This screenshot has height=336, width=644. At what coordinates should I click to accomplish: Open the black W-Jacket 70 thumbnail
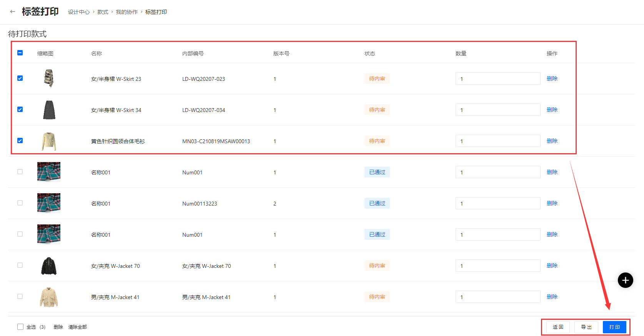(x=49, y=266)
